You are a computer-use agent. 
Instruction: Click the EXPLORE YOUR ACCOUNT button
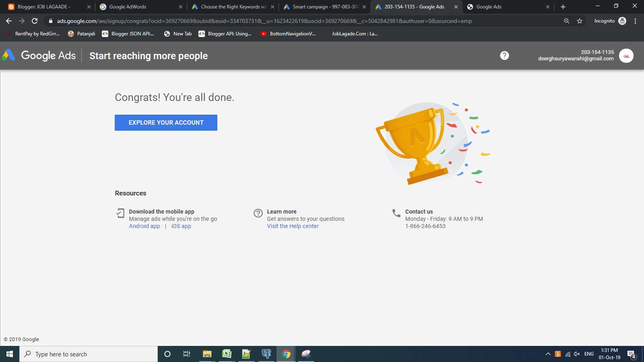point(166,123)
